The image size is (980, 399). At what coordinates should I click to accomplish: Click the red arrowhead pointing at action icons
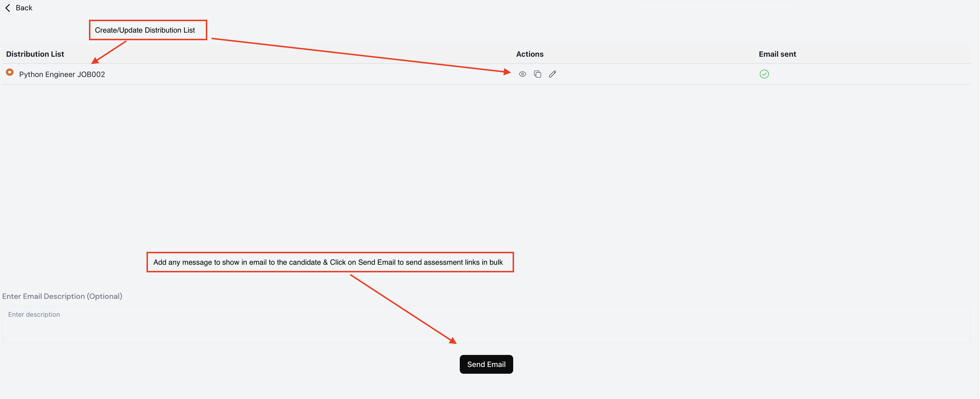tap(507, 72)
